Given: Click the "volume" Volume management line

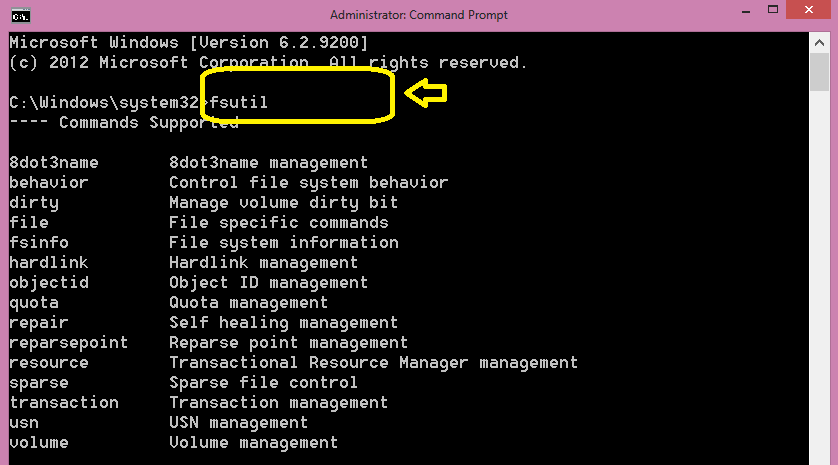Looking at the screenshot, I should (39, 442).
